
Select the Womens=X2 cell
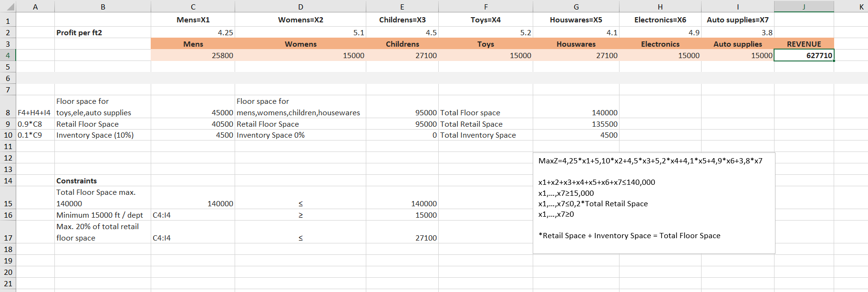300,20
